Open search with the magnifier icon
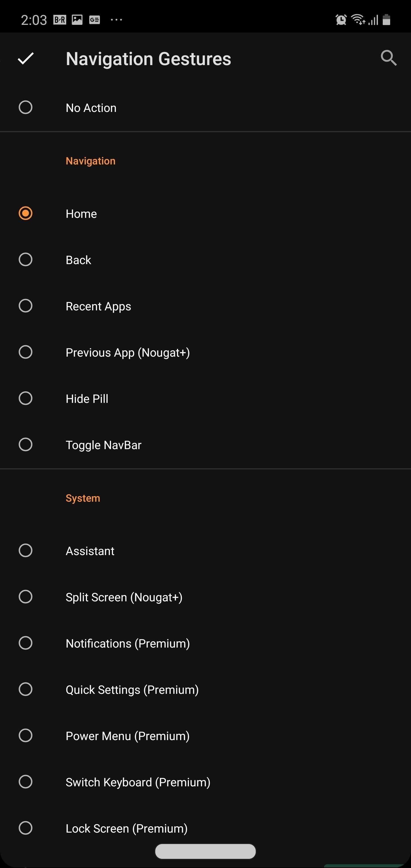Screen dimensions: 411x868 click(388, 58)
